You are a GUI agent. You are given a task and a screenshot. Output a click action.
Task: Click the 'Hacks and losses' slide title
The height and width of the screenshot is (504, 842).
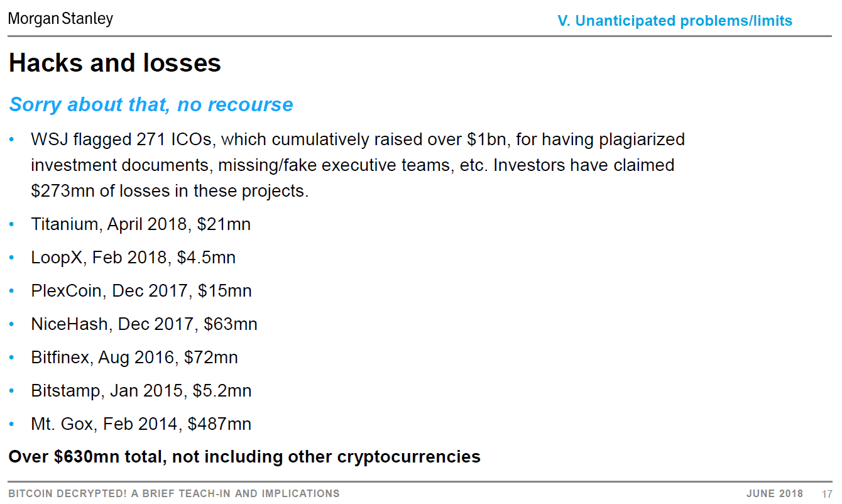click(x=114, y=63)
